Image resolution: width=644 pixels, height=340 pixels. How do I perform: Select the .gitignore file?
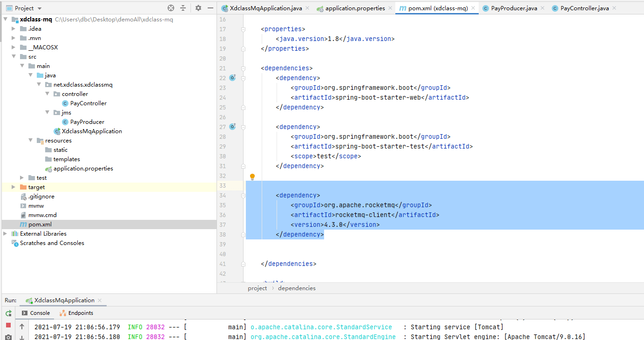(41, 197)
